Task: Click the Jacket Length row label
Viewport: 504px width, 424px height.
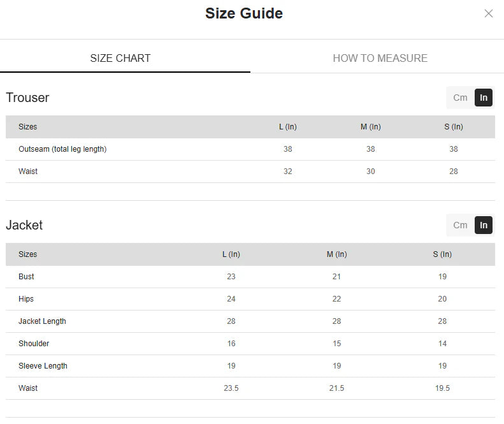Action: [42, 321]
